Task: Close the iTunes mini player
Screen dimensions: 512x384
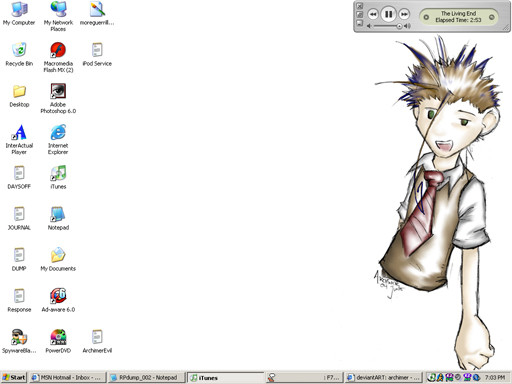Action: coord(359,6)
